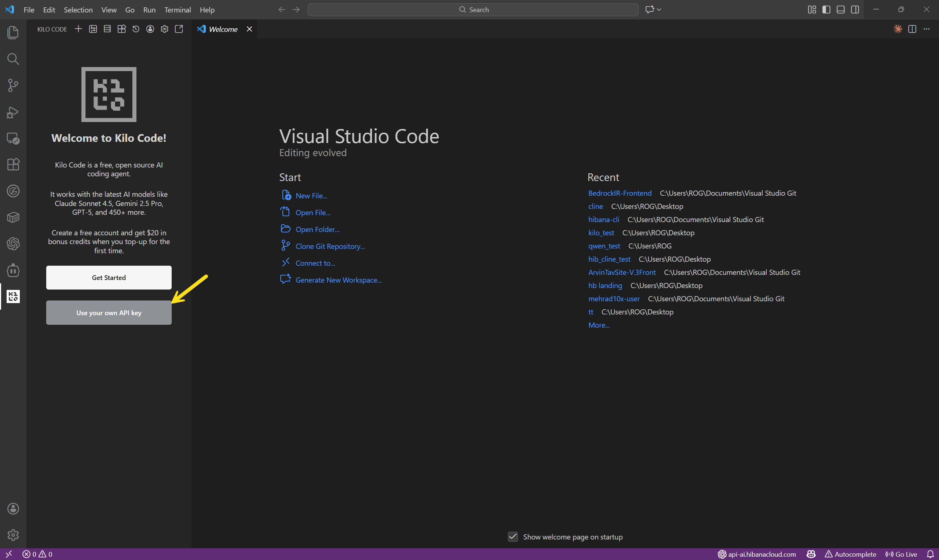Toggle Primary Side Bar visibility
939x560 pixels.
pos(826,10)
